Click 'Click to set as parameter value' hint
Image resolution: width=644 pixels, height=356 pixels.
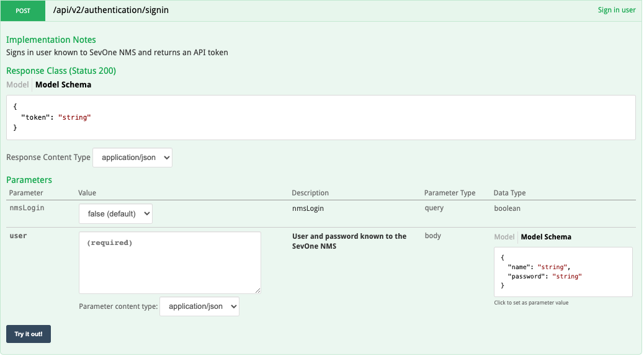[532, 303]
